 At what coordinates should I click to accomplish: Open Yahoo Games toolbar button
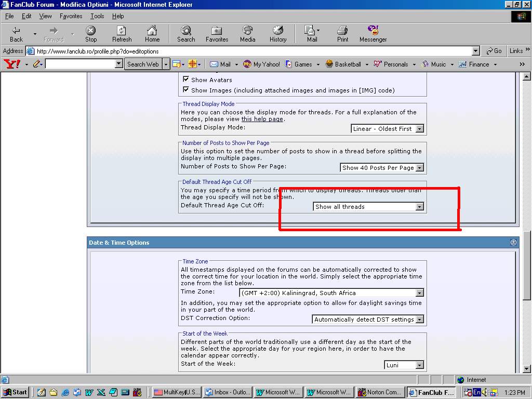(x=299, y=64)
